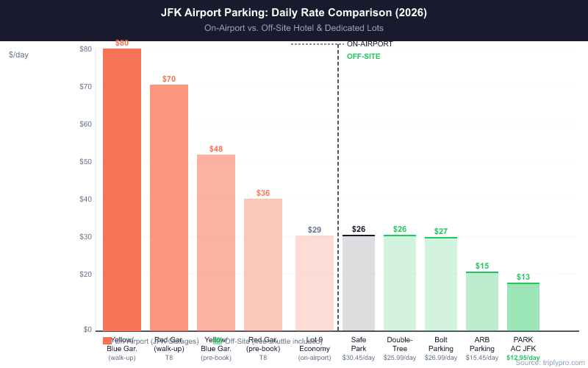Image resolution: width=588 pixels, height=368 pixels.
Task: Click the ON-AIRPORT section label
Action: coord(370,43)
